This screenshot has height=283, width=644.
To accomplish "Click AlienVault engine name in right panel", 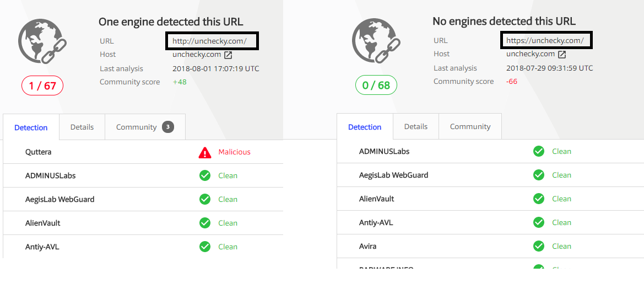I will 377,199.
